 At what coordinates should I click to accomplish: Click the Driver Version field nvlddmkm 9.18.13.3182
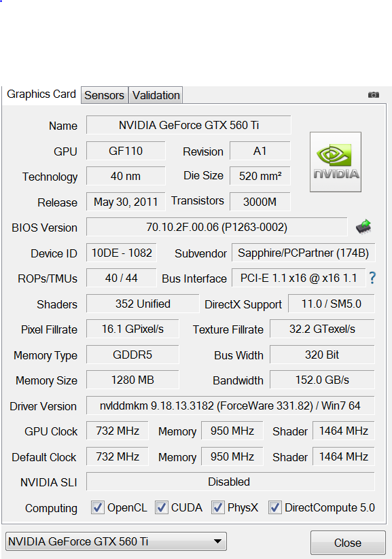(230, 405)
